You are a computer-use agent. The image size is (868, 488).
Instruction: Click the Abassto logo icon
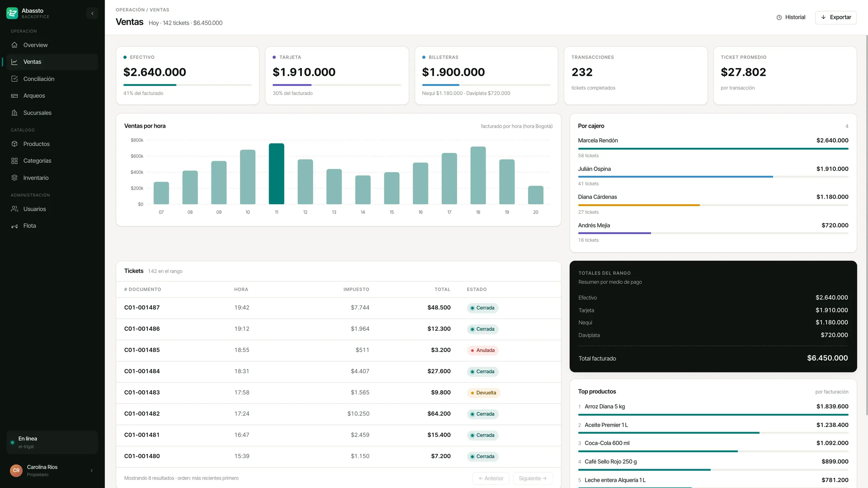[12, 13]
